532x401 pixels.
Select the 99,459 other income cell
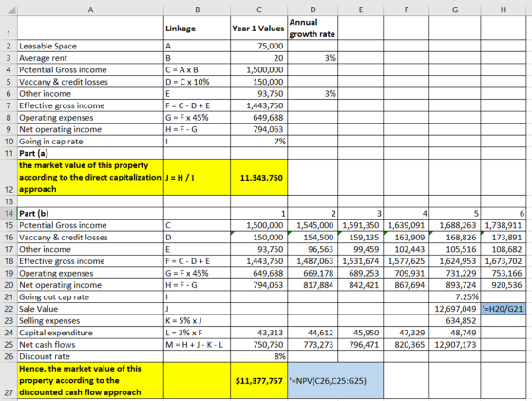click(361, 249)
